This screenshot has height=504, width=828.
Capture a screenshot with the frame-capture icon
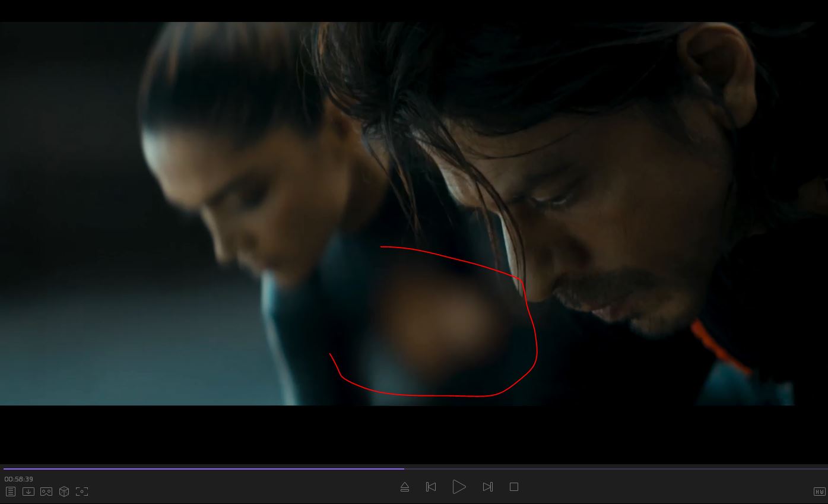coord(82,492)
